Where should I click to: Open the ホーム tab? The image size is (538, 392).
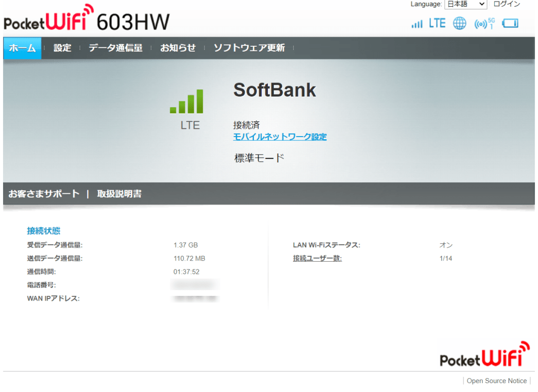point(22,48)
